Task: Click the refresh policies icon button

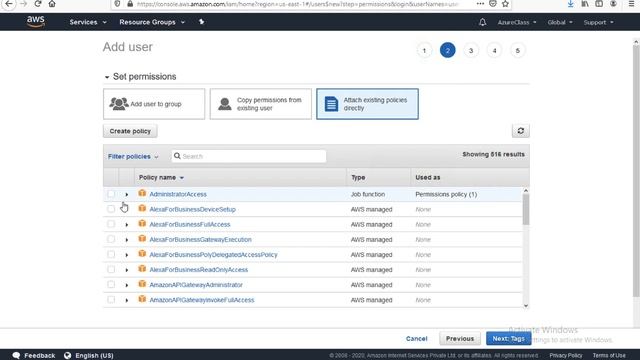Action: click(x=520, y=131)
